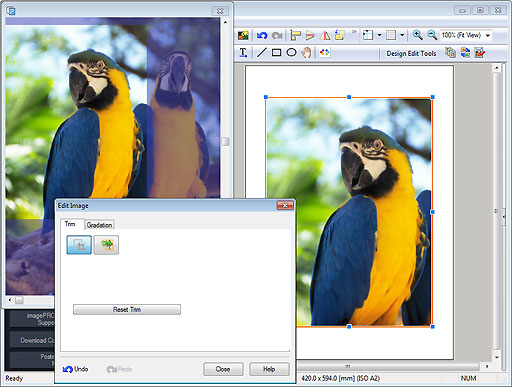Click canvas vertical scroll up arrow
This screenshot has height=387, width=512.
pos(497,68)
